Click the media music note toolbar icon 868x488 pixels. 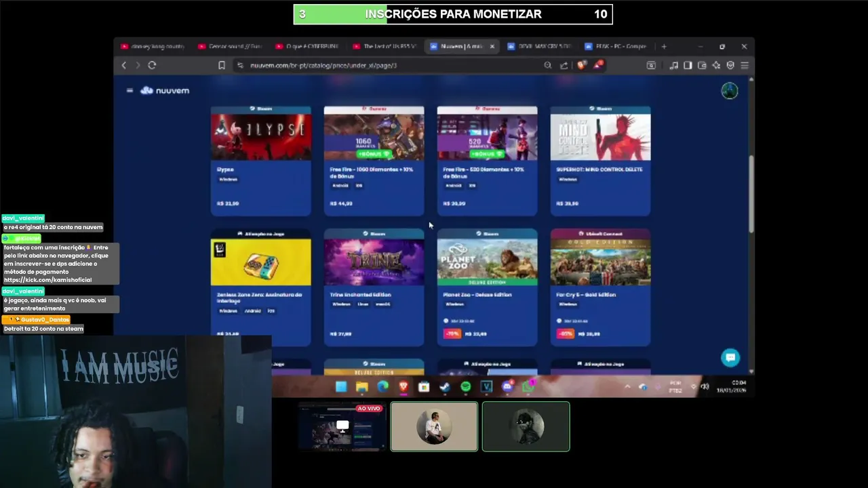[x=673, y=65]
